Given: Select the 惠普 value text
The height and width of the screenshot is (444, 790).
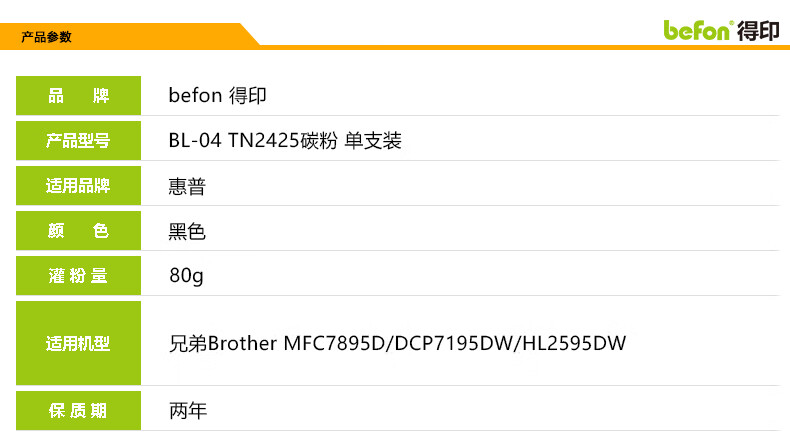Looking at the screenshot, I should point(187,186).
